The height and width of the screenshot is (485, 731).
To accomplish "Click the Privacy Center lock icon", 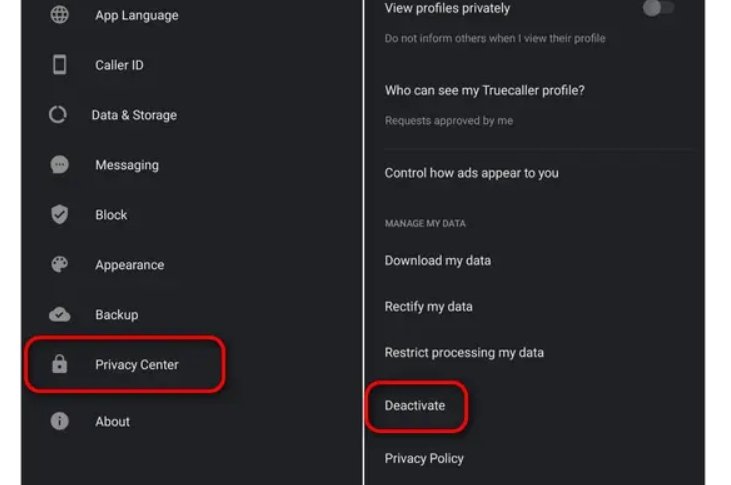I will (59, 364).
